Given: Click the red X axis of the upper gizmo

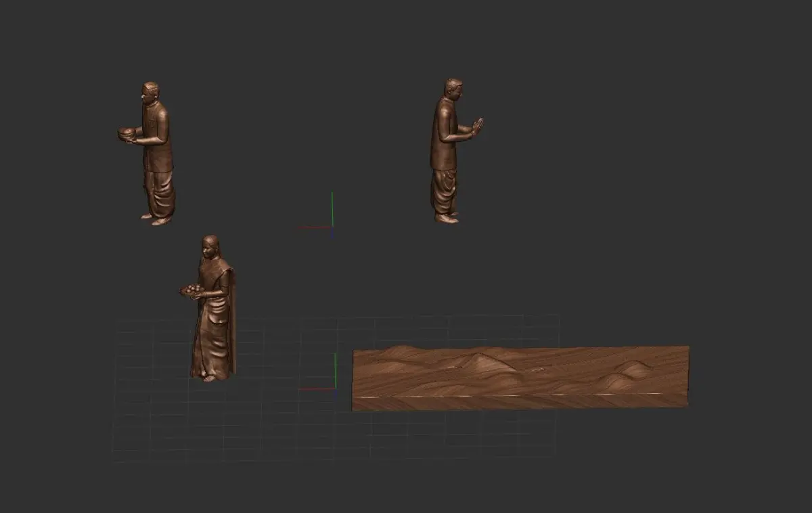Looking at the screenshot, I should 315,227.
